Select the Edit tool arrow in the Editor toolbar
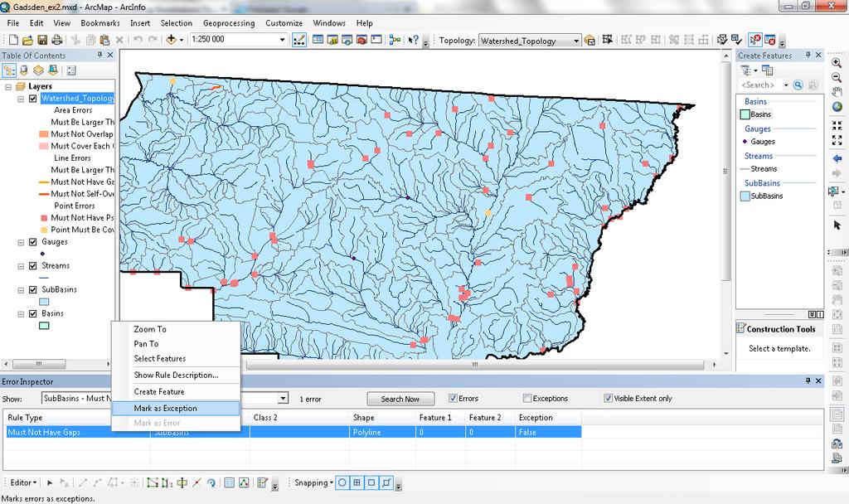Viewport: 849px width, 504px height. click(x=49, y=482)
